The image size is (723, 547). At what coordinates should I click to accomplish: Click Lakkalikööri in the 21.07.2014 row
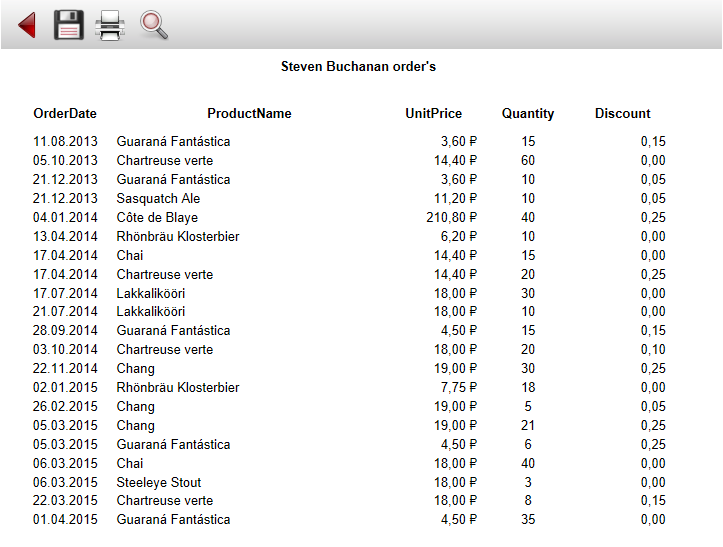point(150,311)
